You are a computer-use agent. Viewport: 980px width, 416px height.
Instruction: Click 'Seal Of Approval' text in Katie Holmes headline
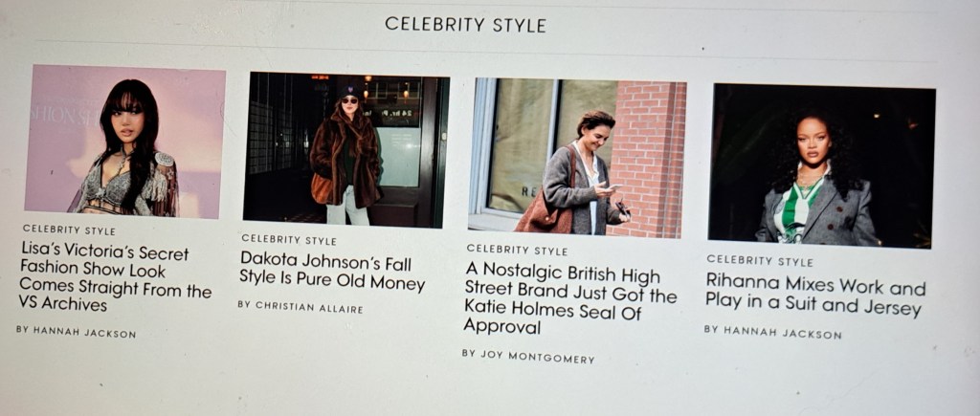(550, 317)
